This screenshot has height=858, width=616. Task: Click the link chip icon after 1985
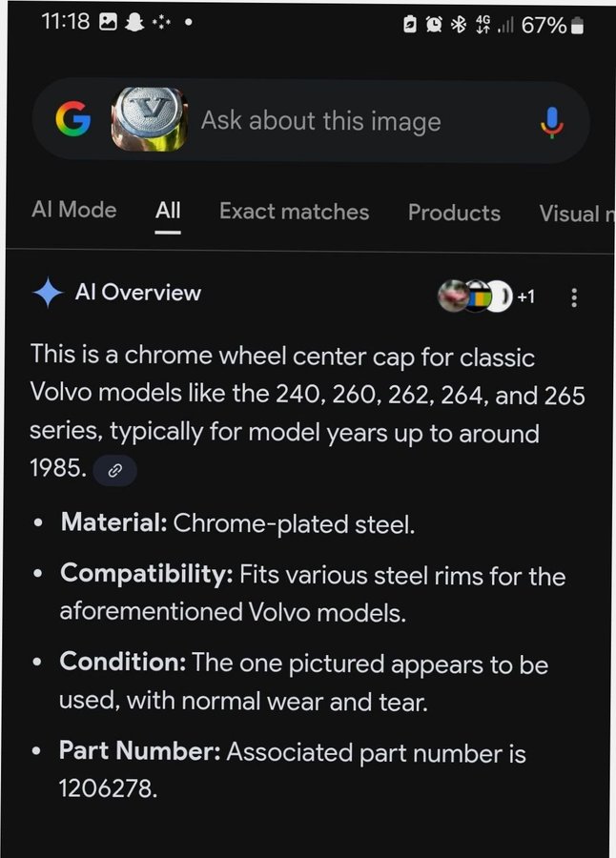click(115, 470)
